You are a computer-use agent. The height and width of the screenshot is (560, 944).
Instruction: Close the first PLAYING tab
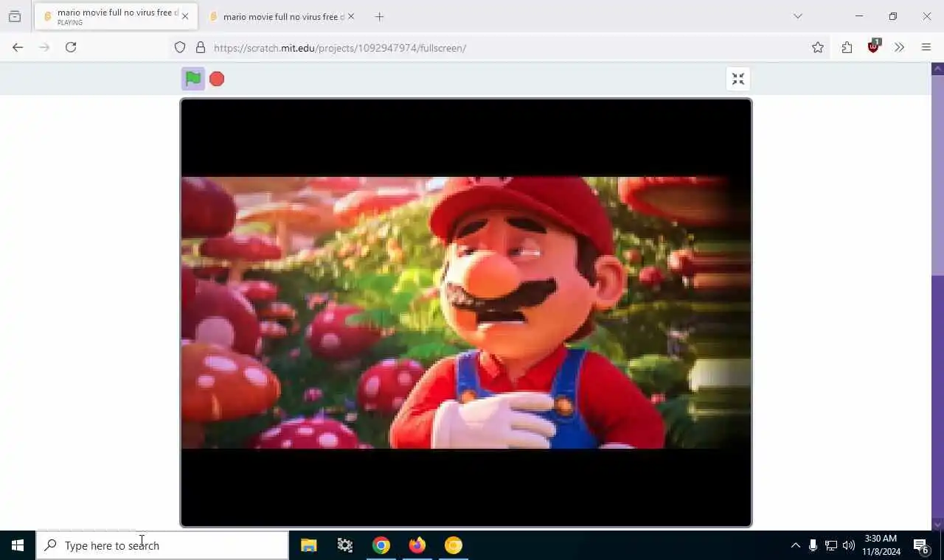click(x=185, y=16)
